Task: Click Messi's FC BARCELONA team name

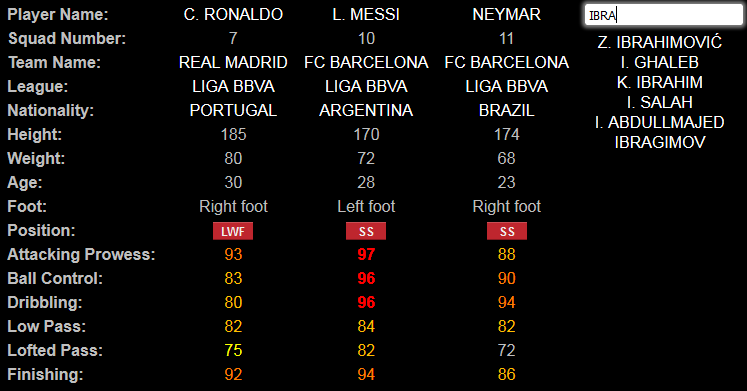Action: (x=366, y=62)
